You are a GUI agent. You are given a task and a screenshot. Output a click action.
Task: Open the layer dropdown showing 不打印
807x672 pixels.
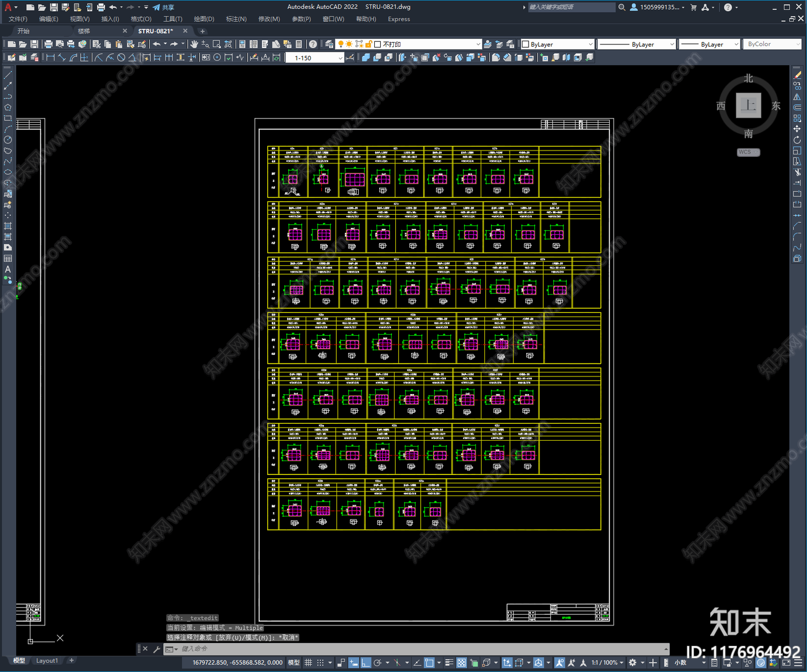409,44
